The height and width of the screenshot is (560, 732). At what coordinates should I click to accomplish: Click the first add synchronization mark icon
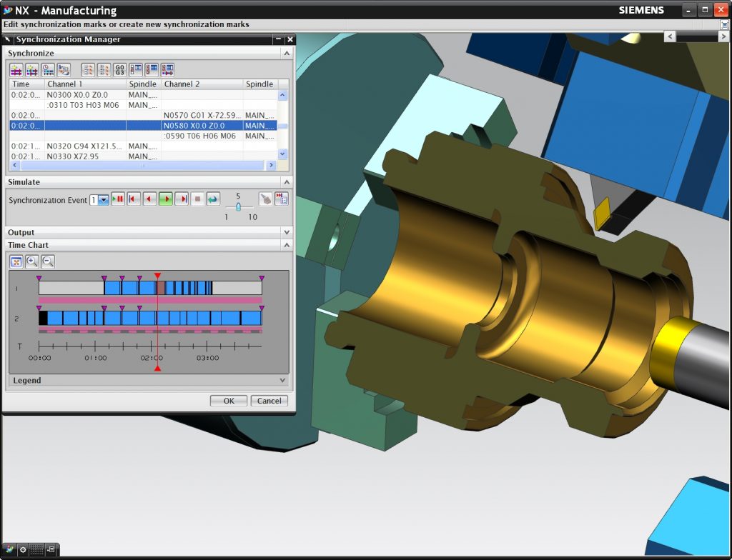(x=16, y=69)
